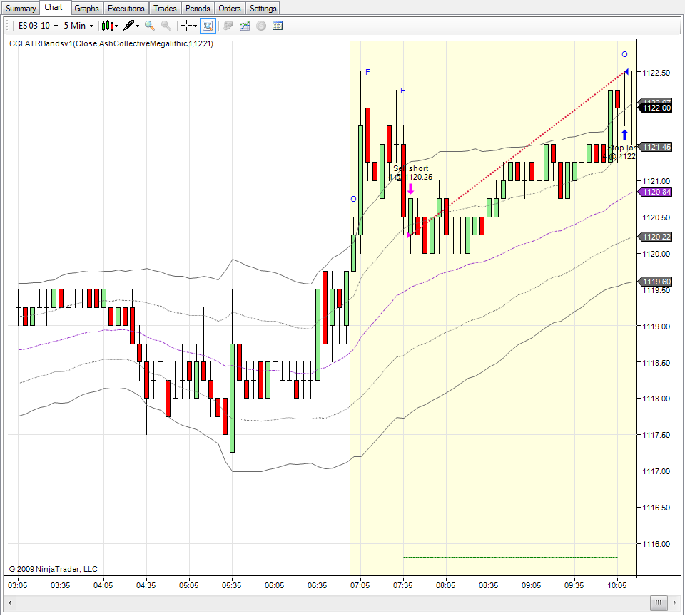Click the 10:05 time axis label

point(616,585)
